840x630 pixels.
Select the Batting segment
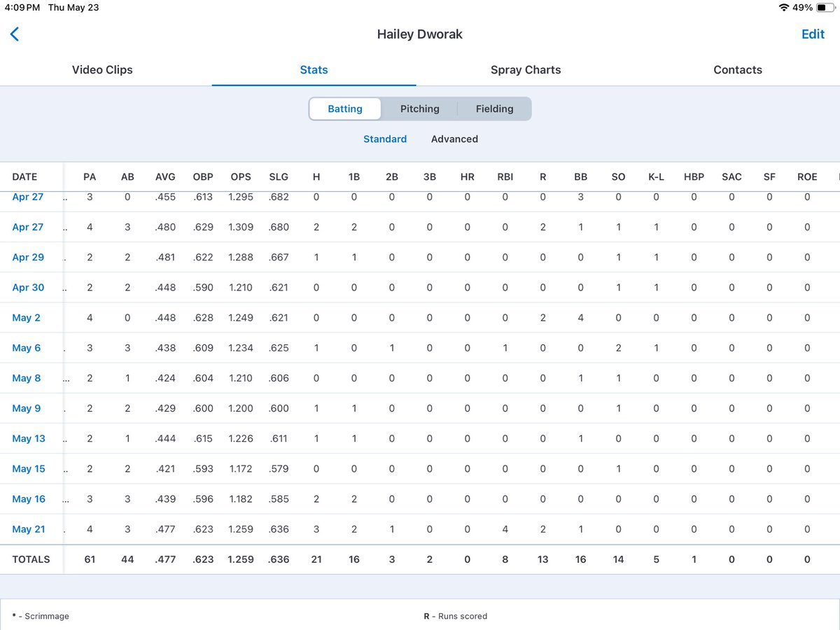tap(345, 108)
